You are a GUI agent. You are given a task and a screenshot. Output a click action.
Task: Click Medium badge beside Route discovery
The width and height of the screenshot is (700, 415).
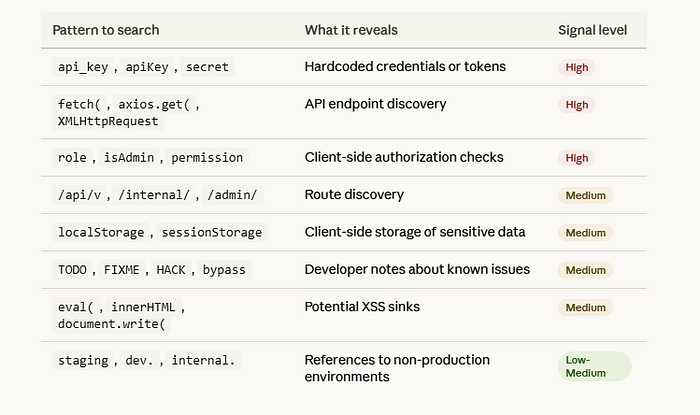click(x=585, y=195)
